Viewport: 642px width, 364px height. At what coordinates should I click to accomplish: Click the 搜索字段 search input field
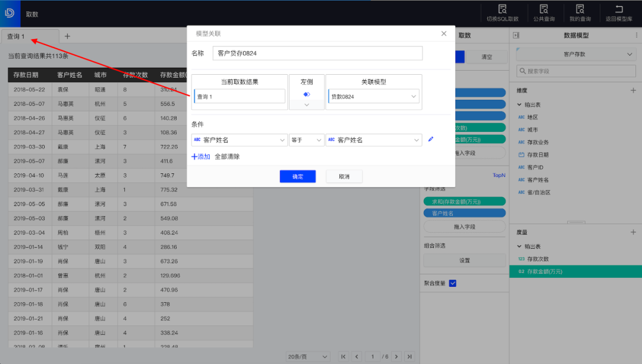pyautogui.click(x=575, y=70)
